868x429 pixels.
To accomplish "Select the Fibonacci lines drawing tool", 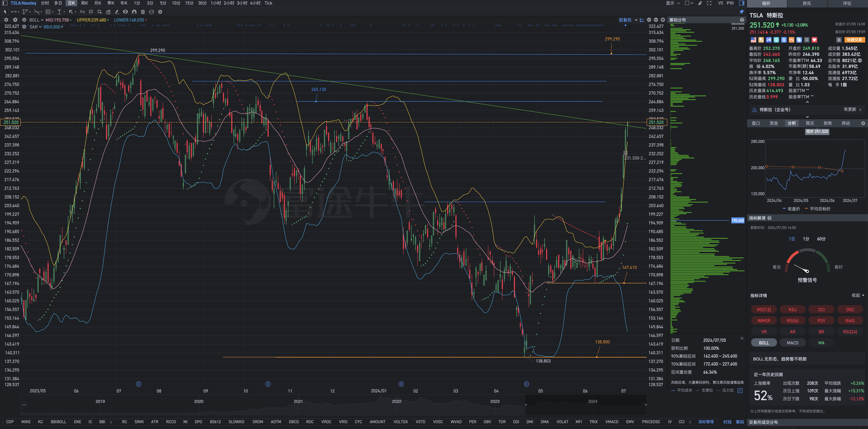I will click(x=48, y=12).
